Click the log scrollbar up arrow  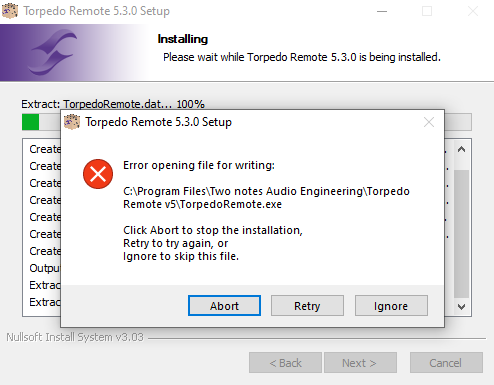(461, 149)
